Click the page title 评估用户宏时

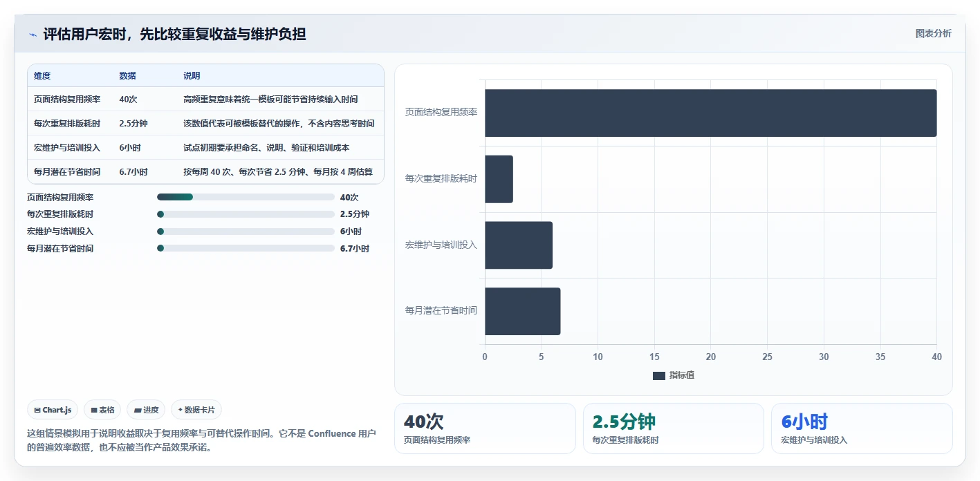pos(174,34)
